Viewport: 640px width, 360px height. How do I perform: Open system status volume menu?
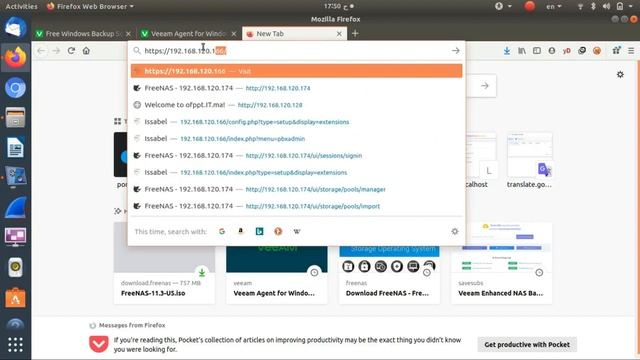pyautogui.click(x=607, y=6)
